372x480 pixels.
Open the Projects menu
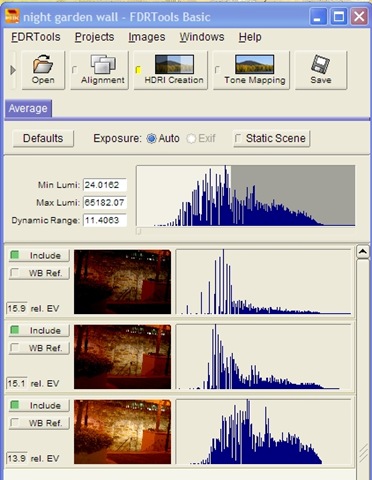pos(94,37)
